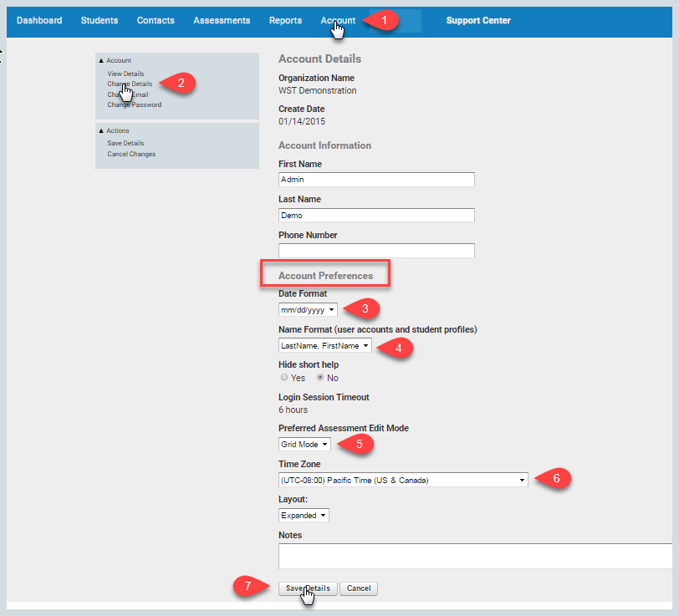Open the Dashboard menu item
Image resolution: width=679 pixels, height=616 pixels.
click(x=39, y=20)
